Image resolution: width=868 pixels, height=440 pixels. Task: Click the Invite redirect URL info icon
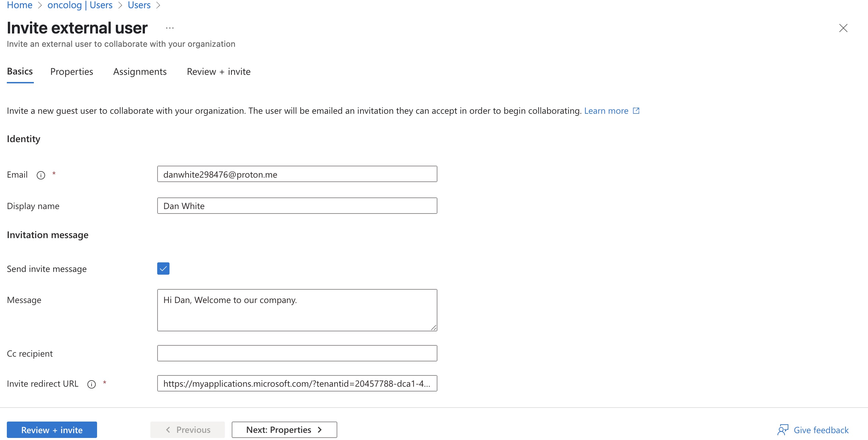point(92,384)
